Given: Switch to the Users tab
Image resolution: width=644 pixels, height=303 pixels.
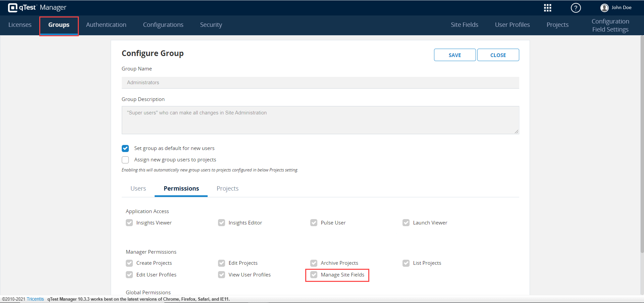Looking at the screenshot, I should point(138,189).
